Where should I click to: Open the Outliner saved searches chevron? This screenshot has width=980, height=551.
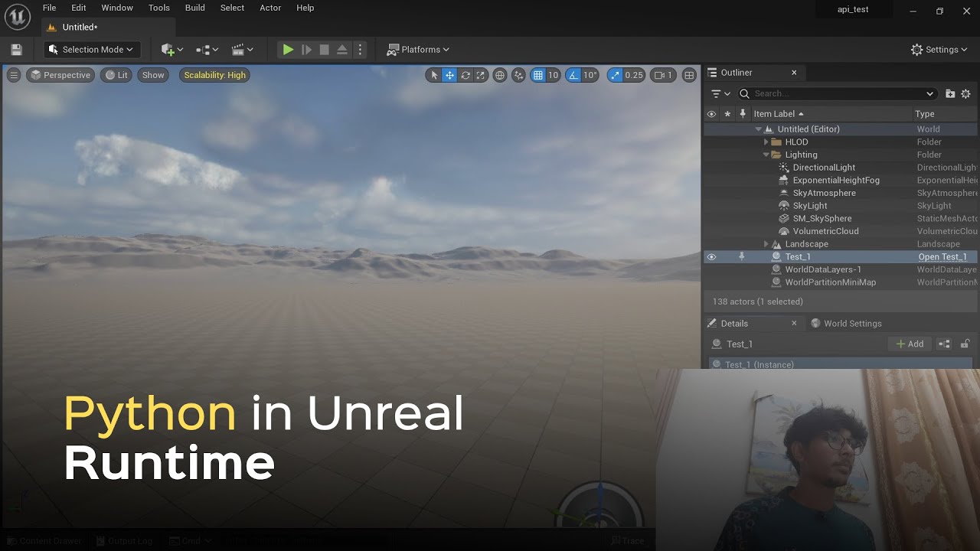click(930, 93)
